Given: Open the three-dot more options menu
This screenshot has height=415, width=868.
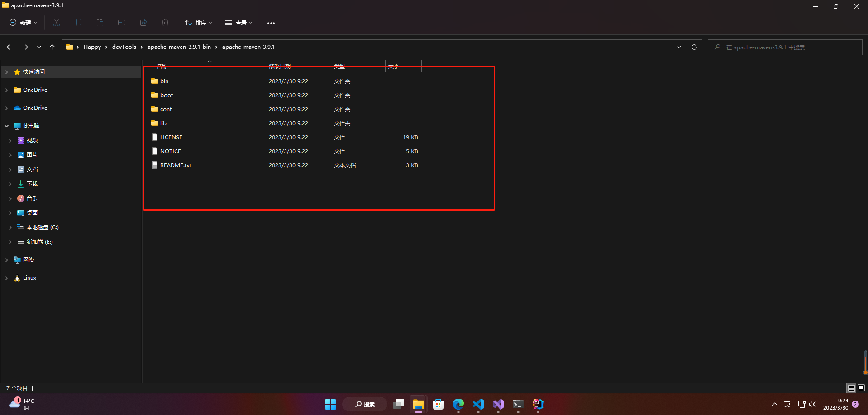Looking at the screenshot, I should [x=271, y=23].
